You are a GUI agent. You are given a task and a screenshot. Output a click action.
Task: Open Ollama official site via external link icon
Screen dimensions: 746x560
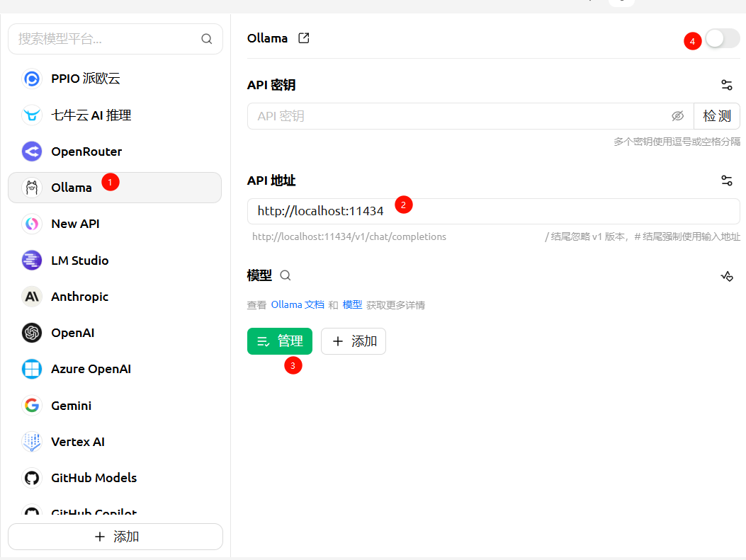(x=303, y=38)
